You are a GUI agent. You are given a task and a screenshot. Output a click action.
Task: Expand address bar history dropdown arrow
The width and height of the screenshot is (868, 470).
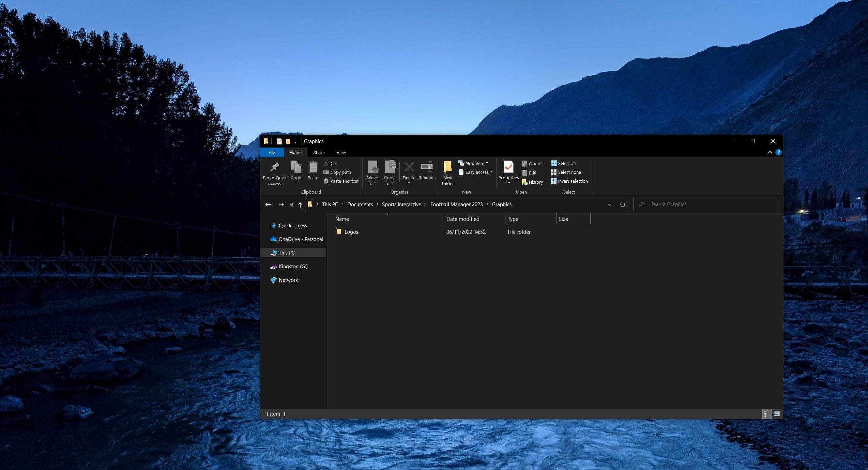click(609, 204)
